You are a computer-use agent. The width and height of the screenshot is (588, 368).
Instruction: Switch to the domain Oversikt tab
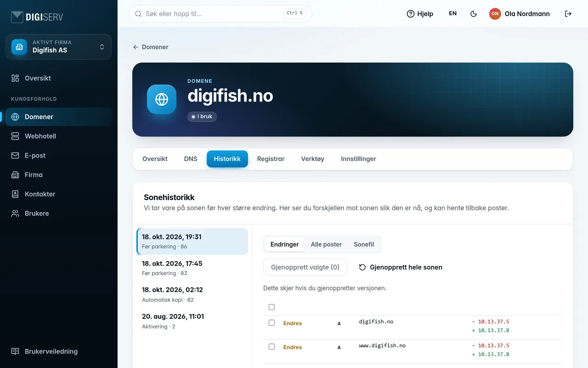pos(155,159)
